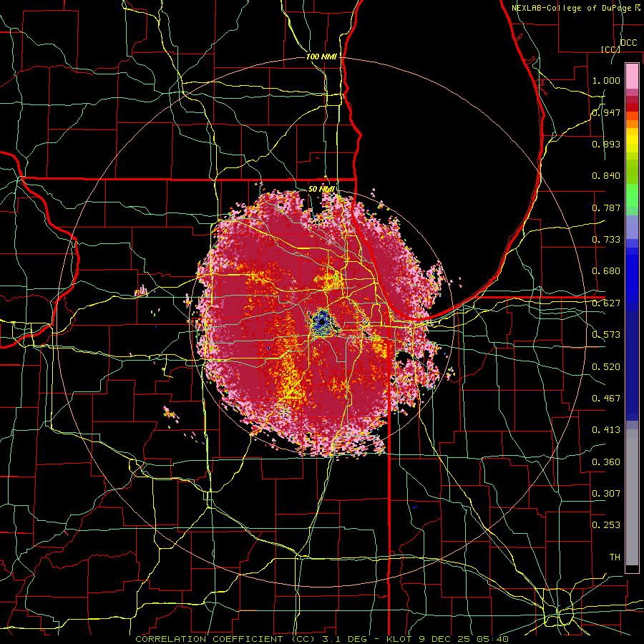This screenshot has width=644, height=644.
Task: Click the [CC] units label
Action: click(x=610, y=49)
